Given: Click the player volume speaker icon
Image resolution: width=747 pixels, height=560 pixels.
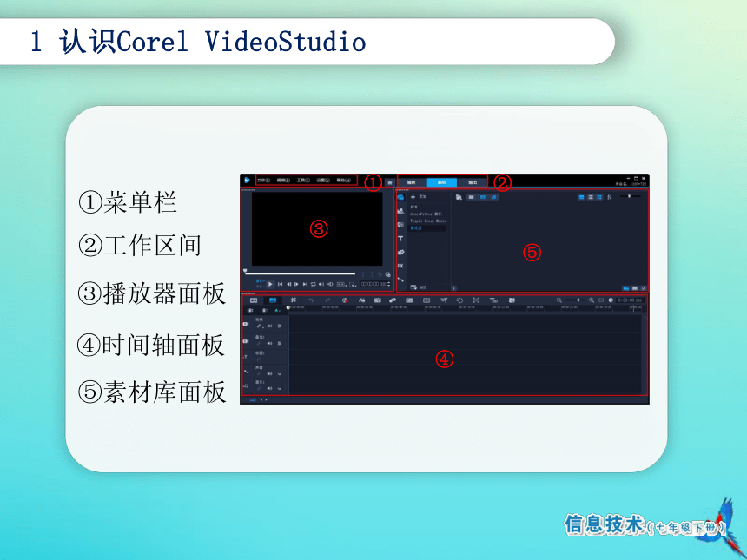Looking at the screenshot, I should [321, 284].
